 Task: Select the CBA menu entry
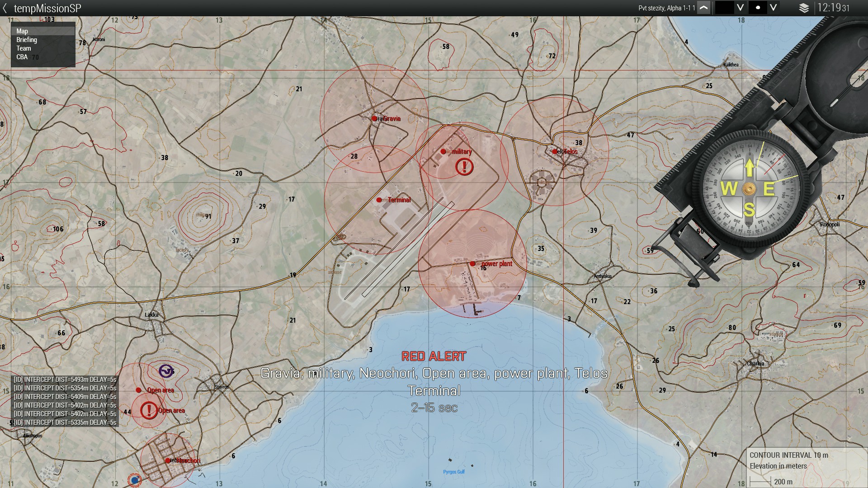[22, 57]
